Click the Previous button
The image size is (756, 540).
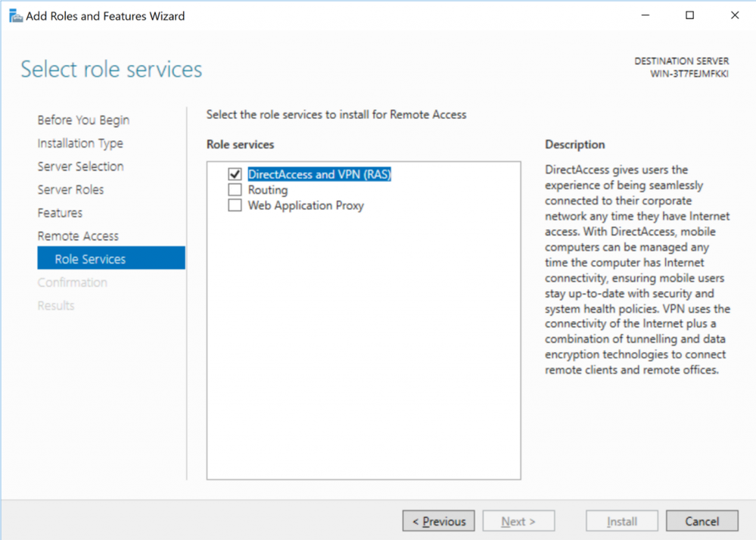(x=438, y=521)
